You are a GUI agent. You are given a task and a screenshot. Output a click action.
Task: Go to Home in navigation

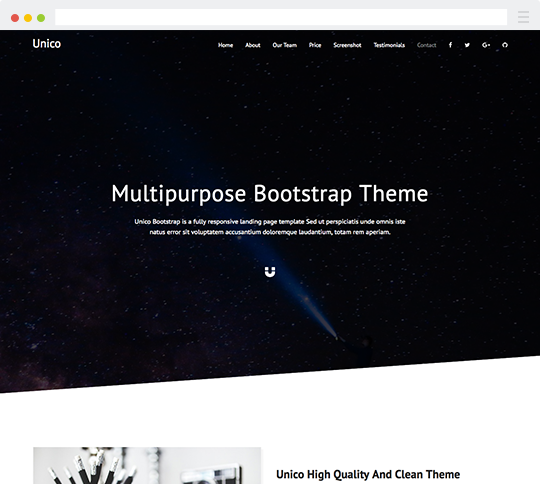(225, 45)
